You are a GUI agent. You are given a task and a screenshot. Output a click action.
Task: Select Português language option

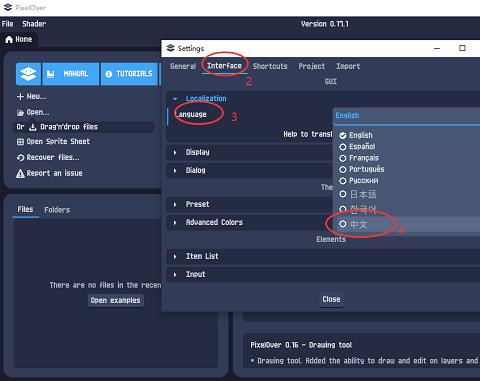[x=362, y=169]
